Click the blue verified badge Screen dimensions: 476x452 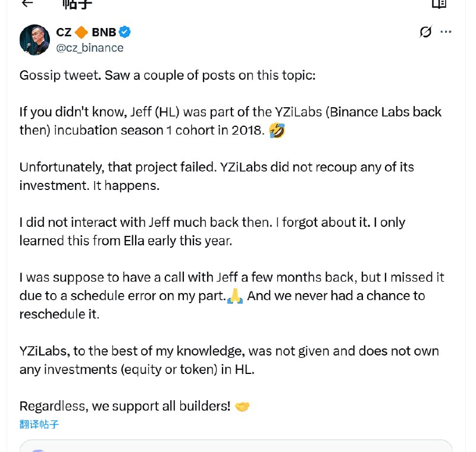point(125,32)
